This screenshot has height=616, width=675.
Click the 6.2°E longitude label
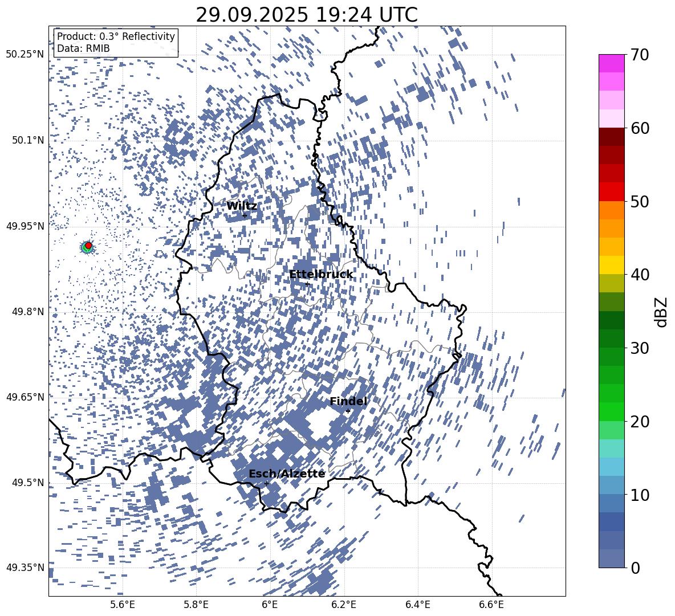[x=344, y=605]
